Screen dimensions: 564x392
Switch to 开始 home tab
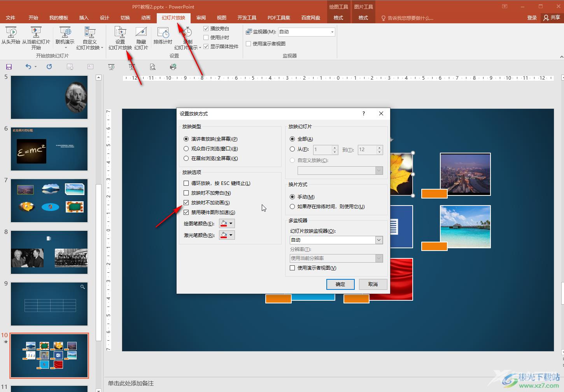point(33,18)
